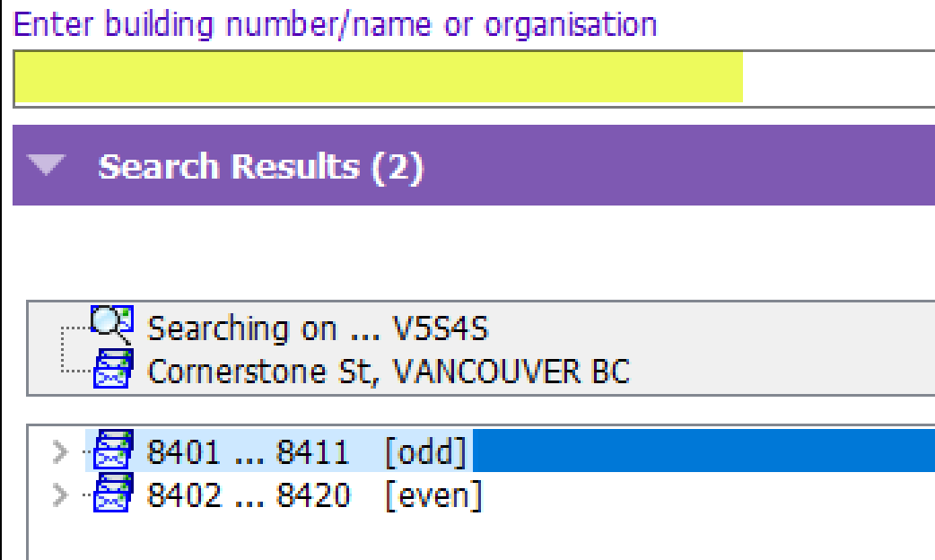This screenshot has height=560, width=935.
Task: Click the address icon for the 8401 to 8411 row
Action: click(113, 449)
